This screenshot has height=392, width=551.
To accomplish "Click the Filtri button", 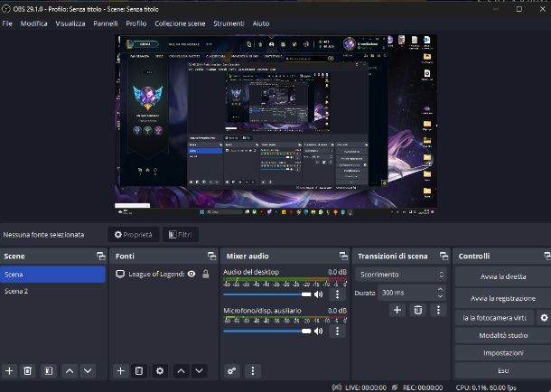I will [x=181, y=234].
